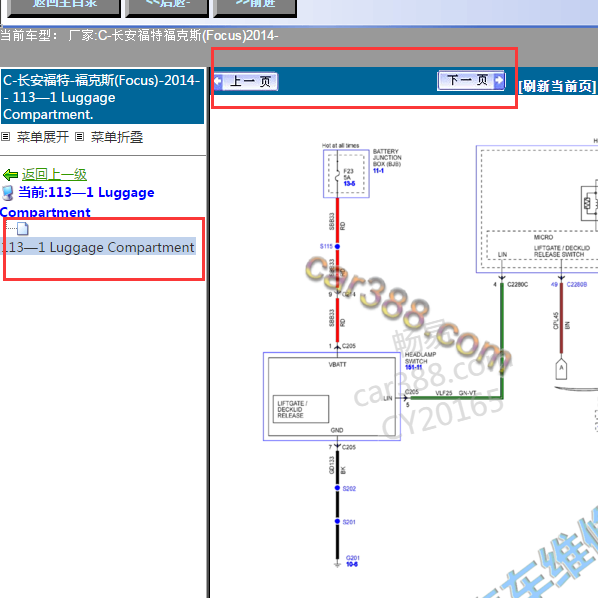598x598 pixels.
Task: Click the right arrow icon on 下一页
Action: 499,80
